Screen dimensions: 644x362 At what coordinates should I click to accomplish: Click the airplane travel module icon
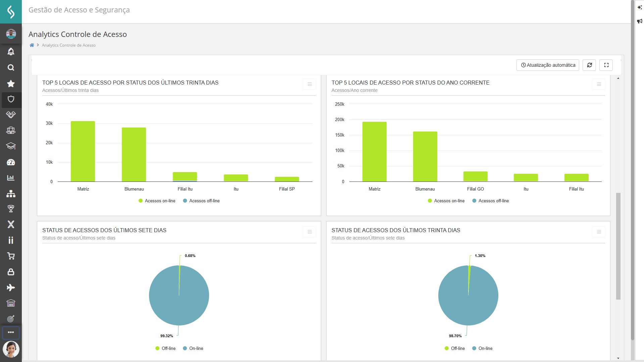[11, 288]
